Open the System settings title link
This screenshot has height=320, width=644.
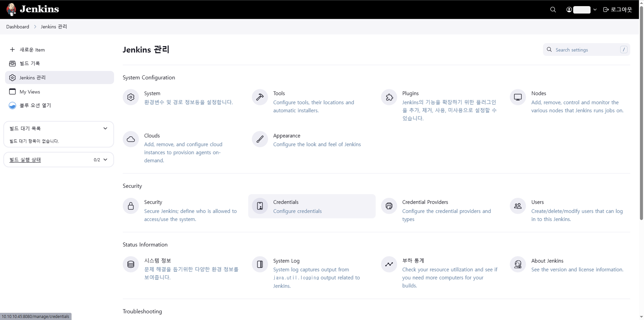(x=152, y=93)
